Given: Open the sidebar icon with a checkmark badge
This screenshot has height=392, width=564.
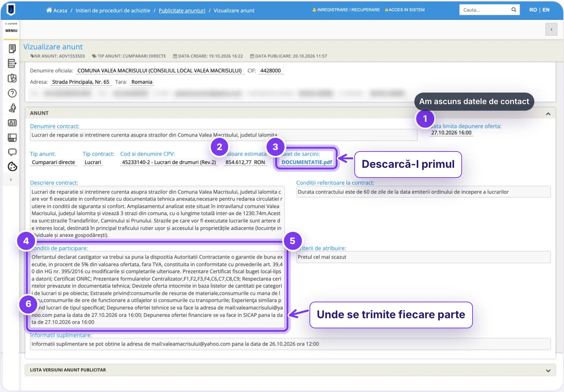Looking at the screenshot, I should click(x=12, y=78).
